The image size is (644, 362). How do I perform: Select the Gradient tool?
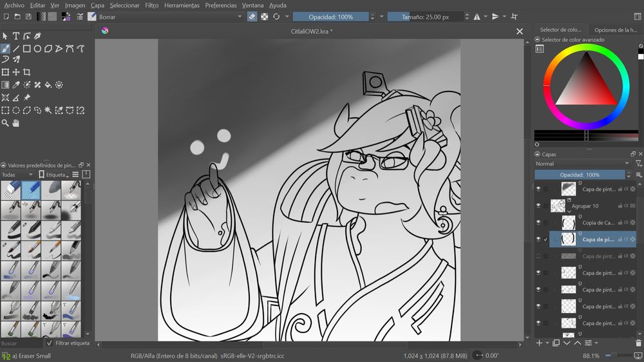(5, 85)
